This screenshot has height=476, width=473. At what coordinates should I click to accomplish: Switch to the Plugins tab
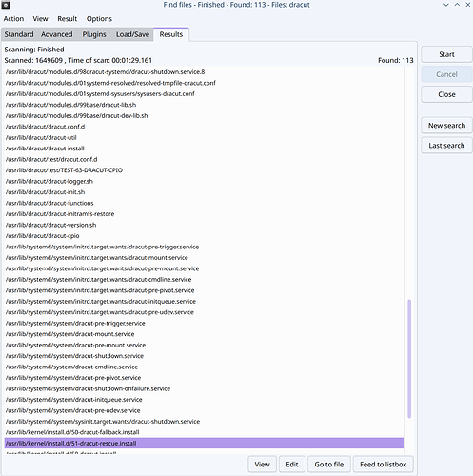(94, 34)
